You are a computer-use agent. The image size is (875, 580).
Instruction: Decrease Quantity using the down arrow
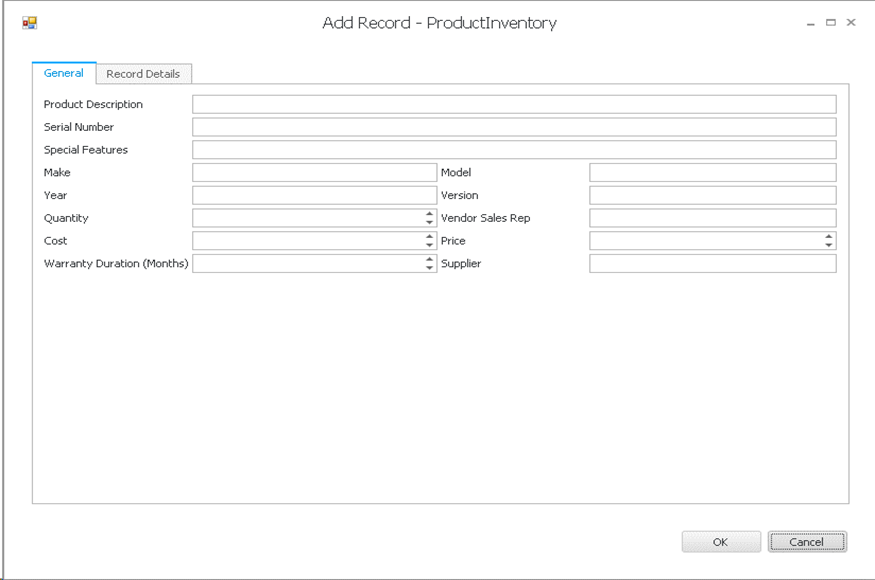430,223
